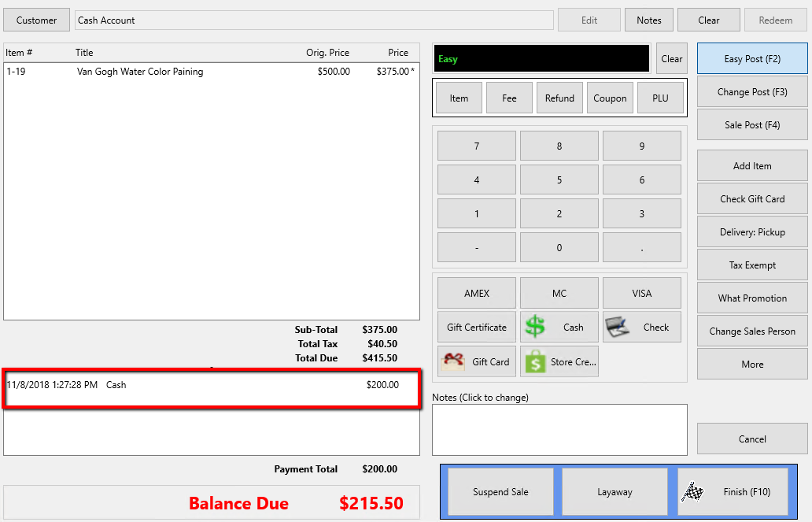Click the Check payment icon
This screenshot has width=812, height=522.
[x=618, y=327]
